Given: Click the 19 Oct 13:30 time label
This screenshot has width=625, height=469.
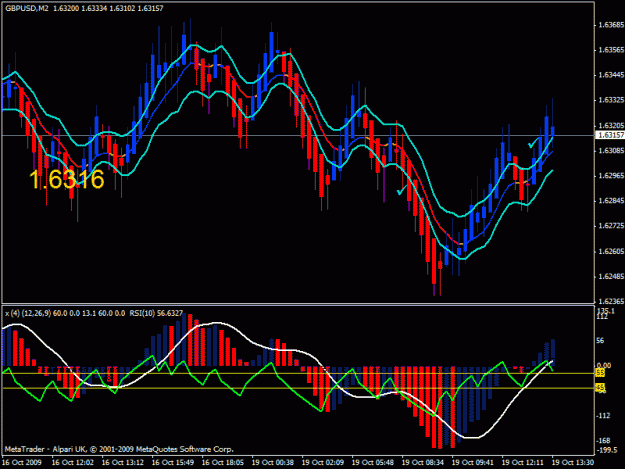Looking at the screenshot, I should click(x=573, y=463).
